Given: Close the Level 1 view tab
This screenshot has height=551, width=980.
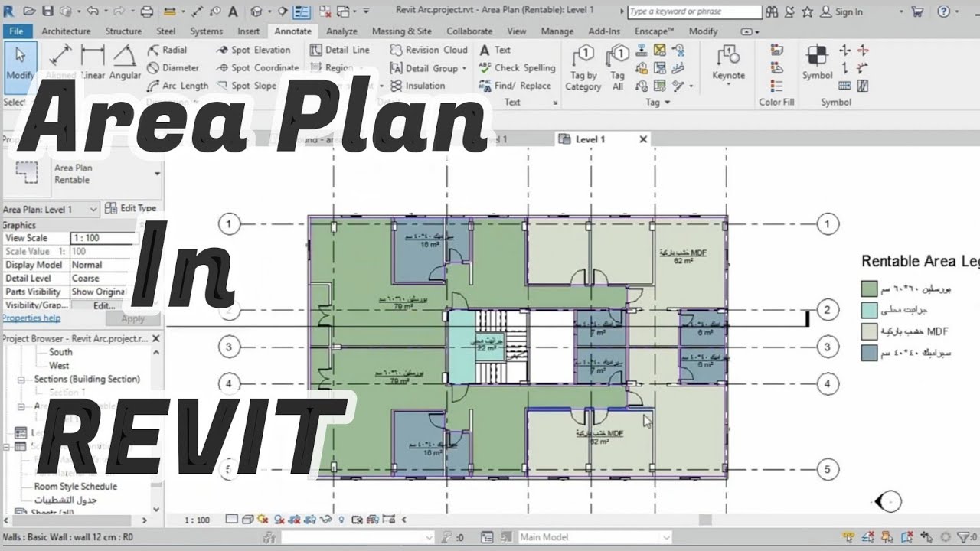Looking at the screenshot, I should click(643, 139).
